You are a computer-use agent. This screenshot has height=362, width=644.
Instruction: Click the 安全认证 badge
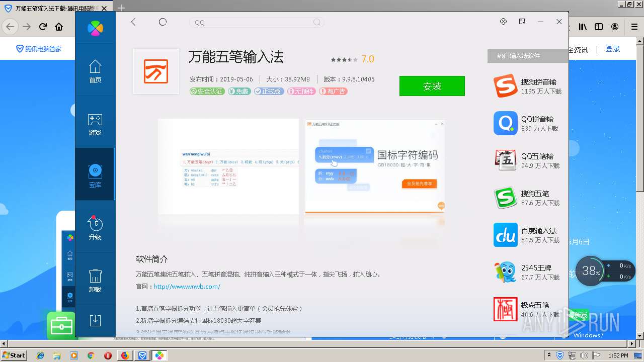[207, 92]
